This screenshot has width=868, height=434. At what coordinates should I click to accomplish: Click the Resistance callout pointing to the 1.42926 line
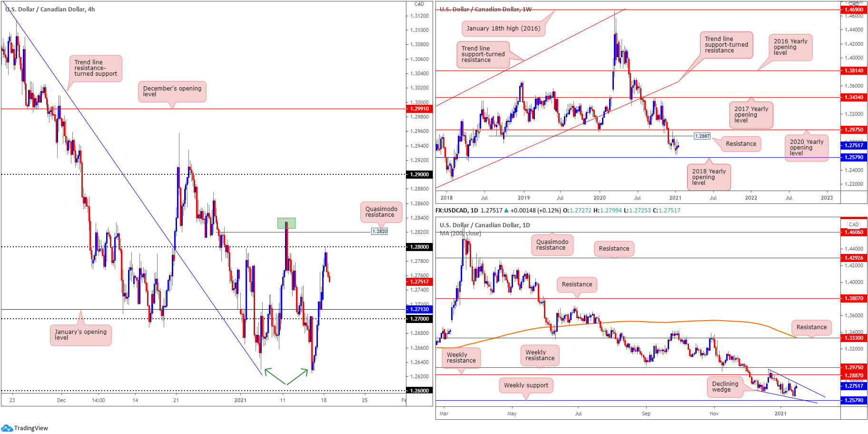click(614, 249)
